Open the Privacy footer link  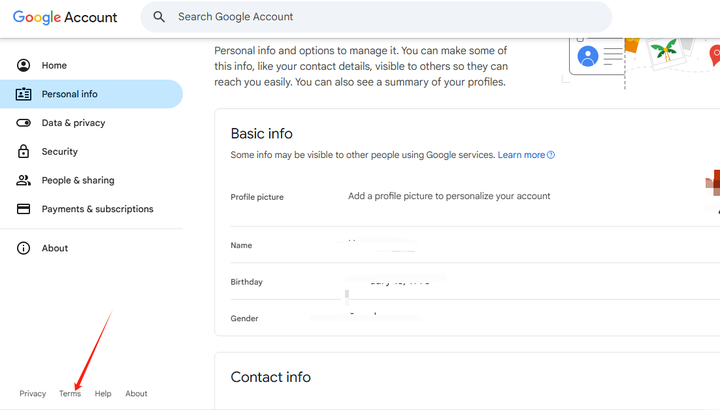(x=33, y=393)
